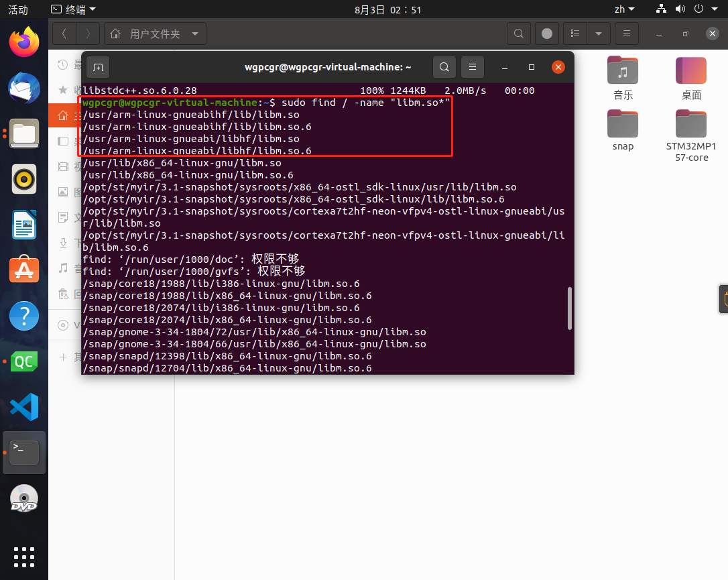The image size is (728, 580).
Task: Open the terminal hamburger menu
Action: [473, 67]
